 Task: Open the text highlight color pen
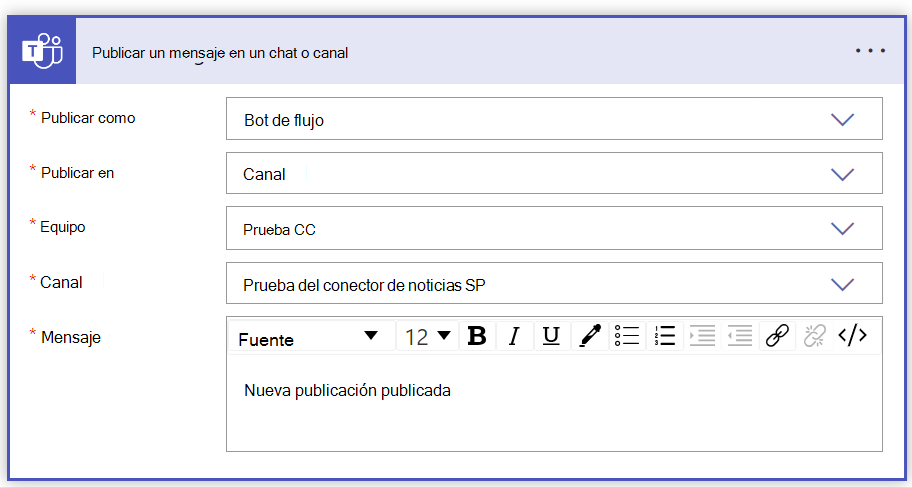point(589,336)
